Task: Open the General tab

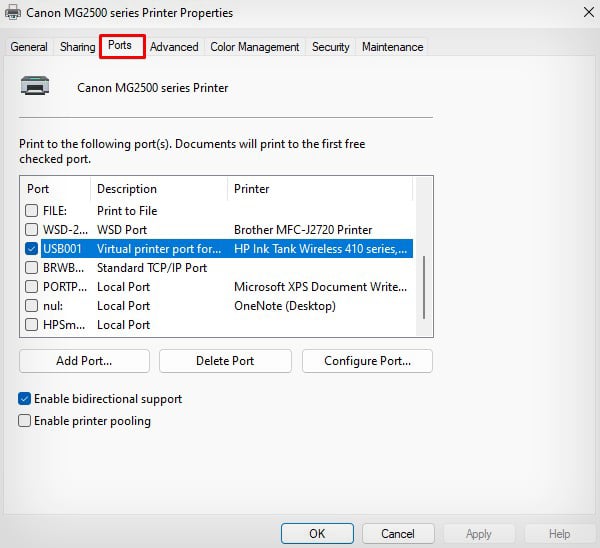Action: (x=29, y=47)
